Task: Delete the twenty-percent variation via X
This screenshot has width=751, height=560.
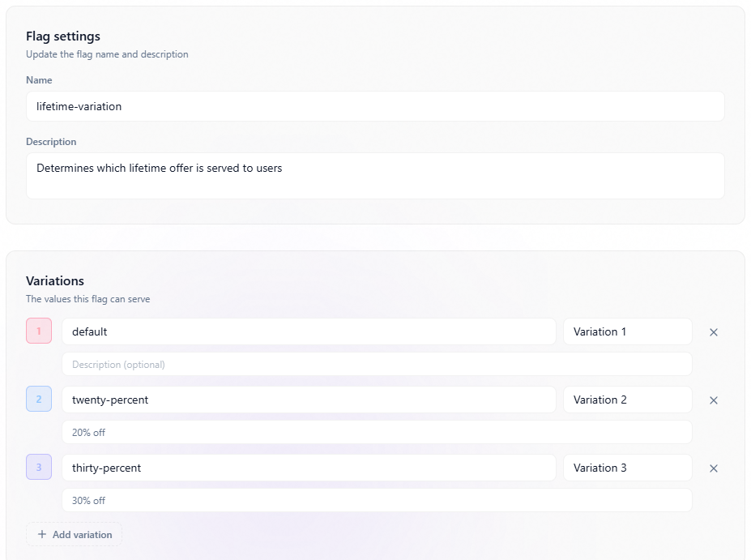Action: point(714,400)
